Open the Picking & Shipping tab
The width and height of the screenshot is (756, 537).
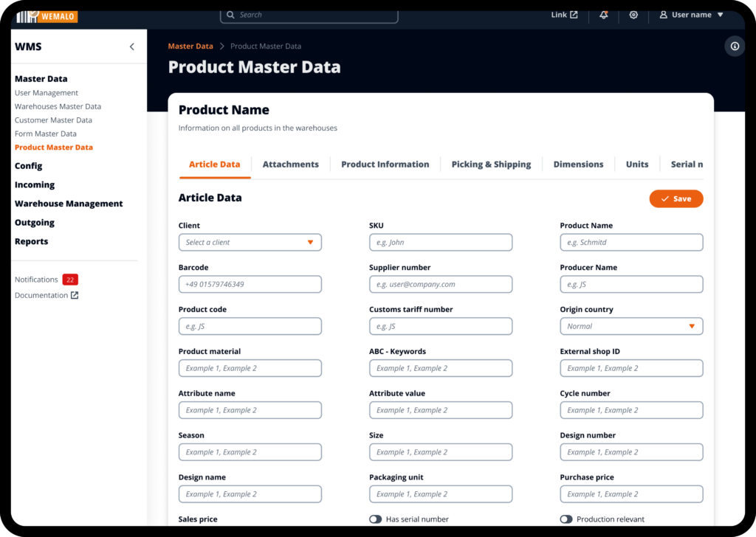[491, 164]
